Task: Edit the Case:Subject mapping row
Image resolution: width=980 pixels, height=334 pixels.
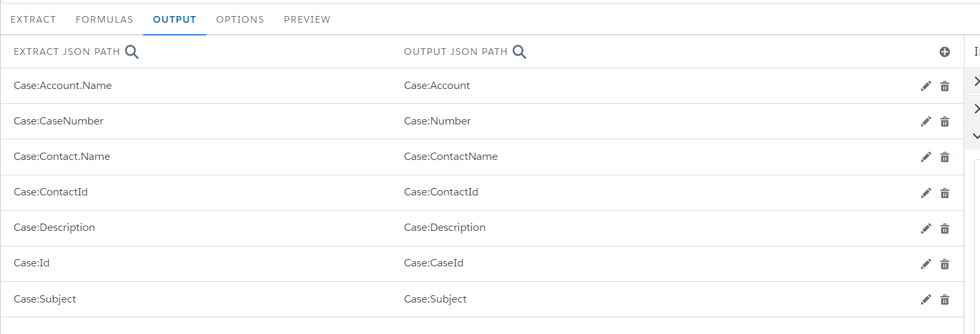Action: (x=926, y=299)
